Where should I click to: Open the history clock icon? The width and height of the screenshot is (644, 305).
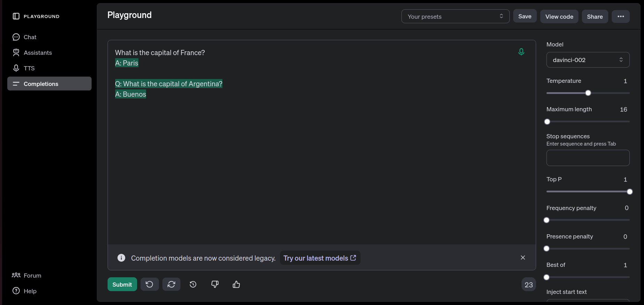coord(193,285)
